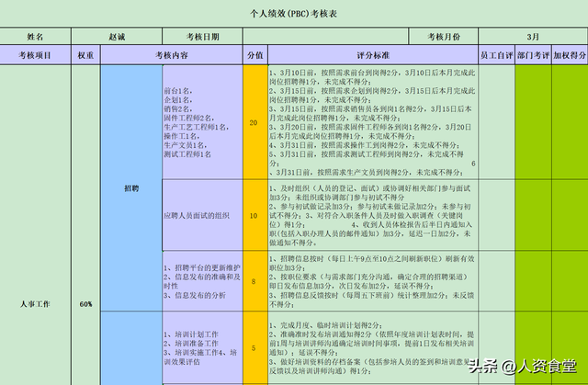Click the scoring criteria starting 3月10日前

[373, 122]
